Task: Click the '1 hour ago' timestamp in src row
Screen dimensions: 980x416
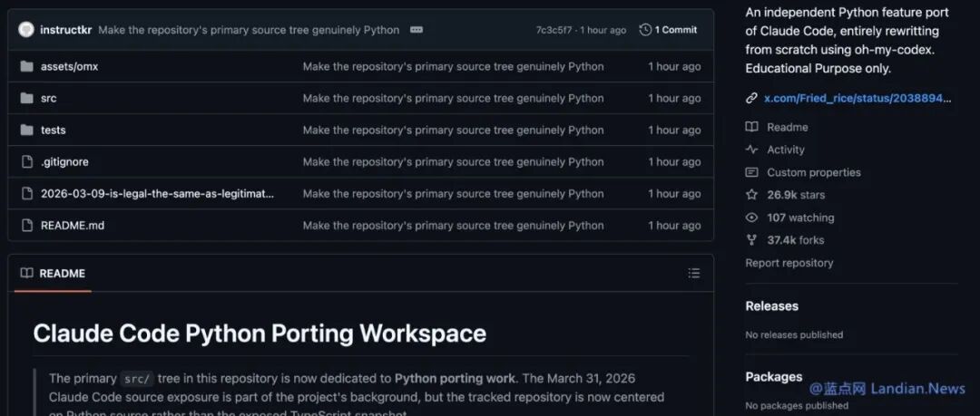Action: (x=674, y=98)
